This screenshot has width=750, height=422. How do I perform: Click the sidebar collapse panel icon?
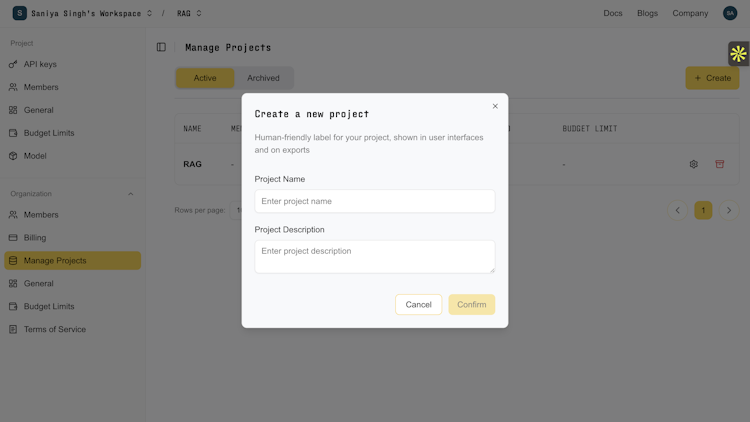(161, 47)
